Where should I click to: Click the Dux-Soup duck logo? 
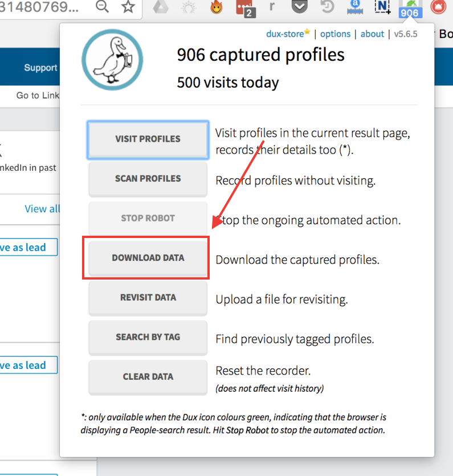point(112,60)
